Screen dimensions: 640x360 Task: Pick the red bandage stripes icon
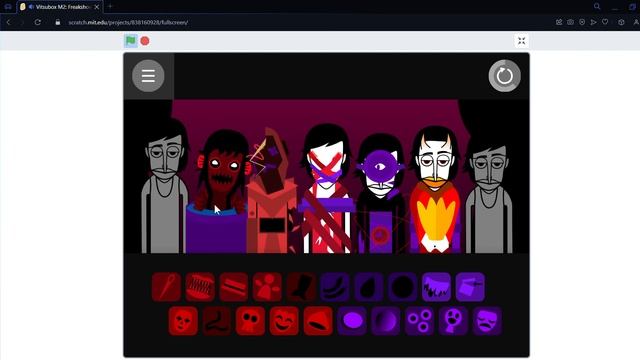pyautogui.click(x=234, y=287)
